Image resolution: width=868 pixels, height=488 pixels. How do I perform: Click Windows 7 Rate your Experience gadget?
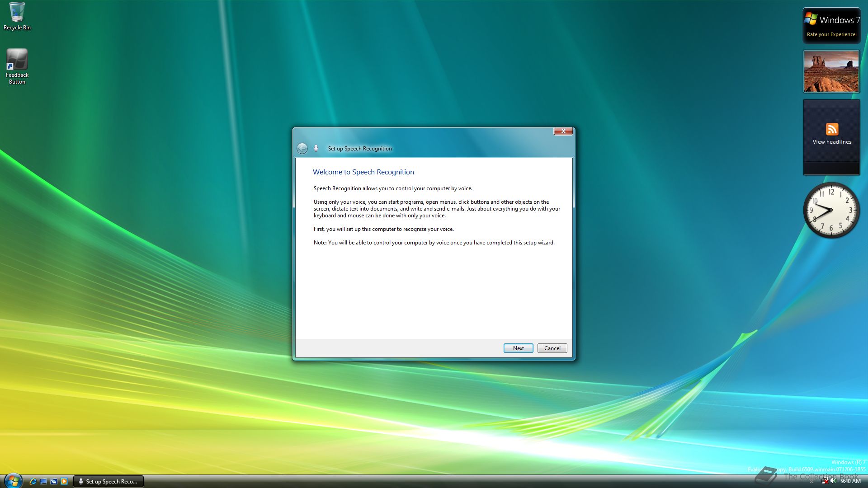coord(831,26)
